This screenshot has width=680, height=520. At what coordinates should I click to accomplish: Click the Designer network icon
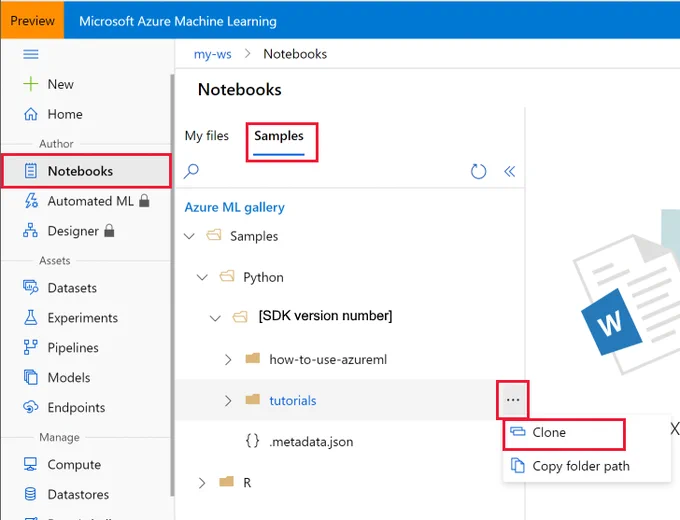coord(30,230)
